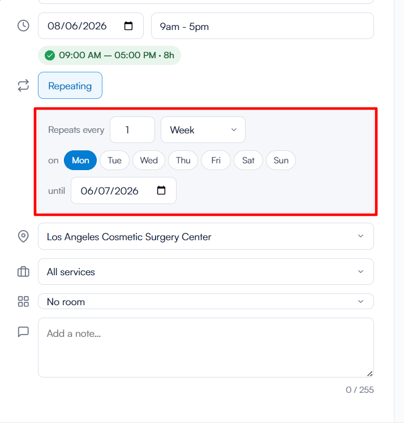Open calendar picker for 08/06/2026 date
The width and height of the screenshot is (404, 425).
click(x=128, y=26)
